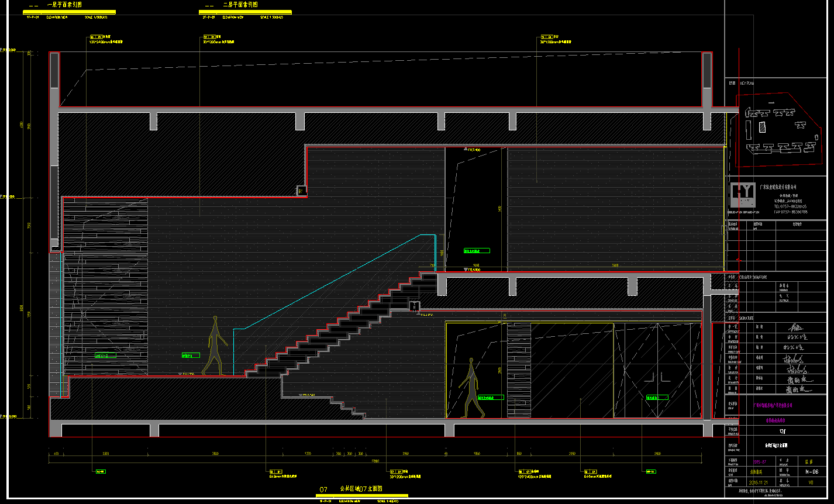
Task: Select the 2015-37 project number
Action: [760, 461]
